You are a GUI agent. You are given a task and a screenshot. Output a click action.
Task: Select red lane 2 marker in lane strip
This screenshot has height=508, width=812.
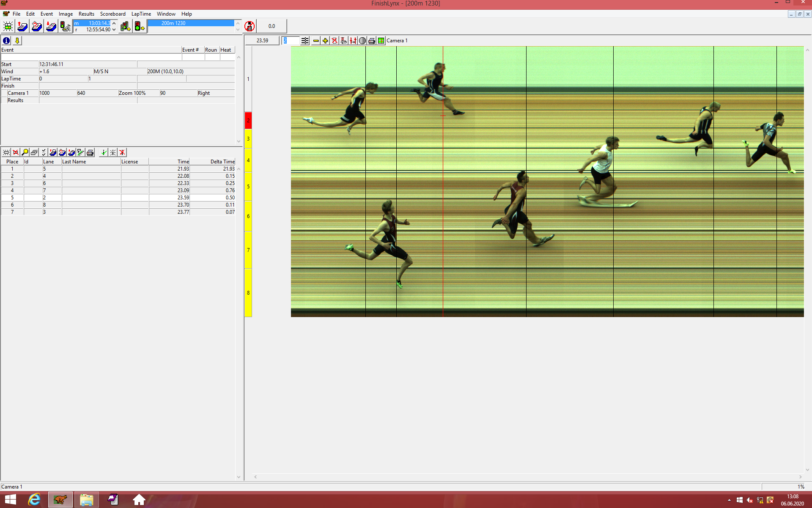[x=248, y=121]
